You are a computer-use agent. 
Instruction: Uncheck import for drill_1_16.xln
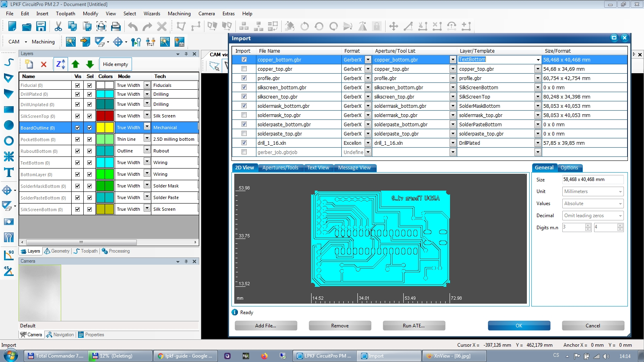244,143
